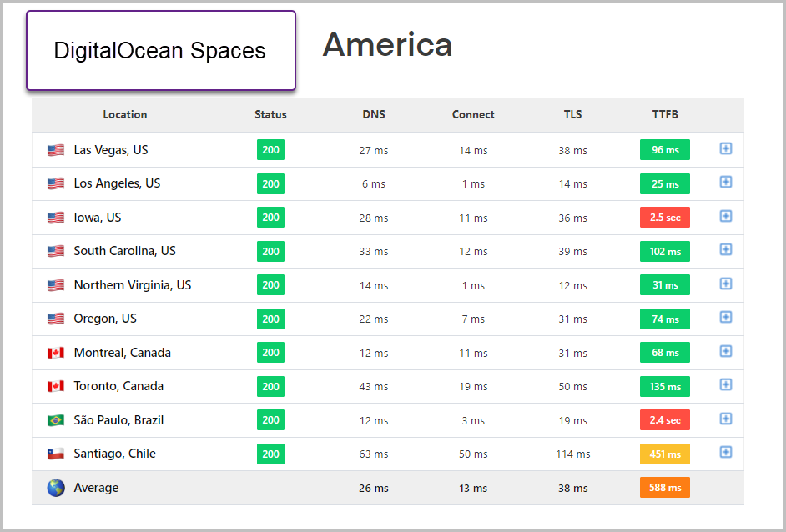This screenshot has height=532, width=786.
Task: Click the yellow 451 ms TTFB badge
Action: [665, 454]
